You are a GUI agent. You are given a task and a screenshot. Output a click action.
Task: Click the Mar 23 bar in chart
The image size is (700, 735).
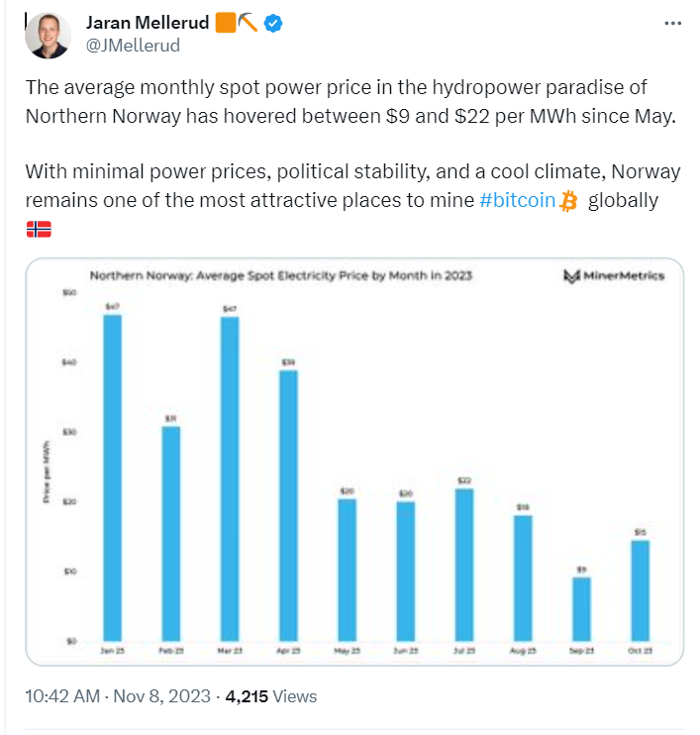230,478
